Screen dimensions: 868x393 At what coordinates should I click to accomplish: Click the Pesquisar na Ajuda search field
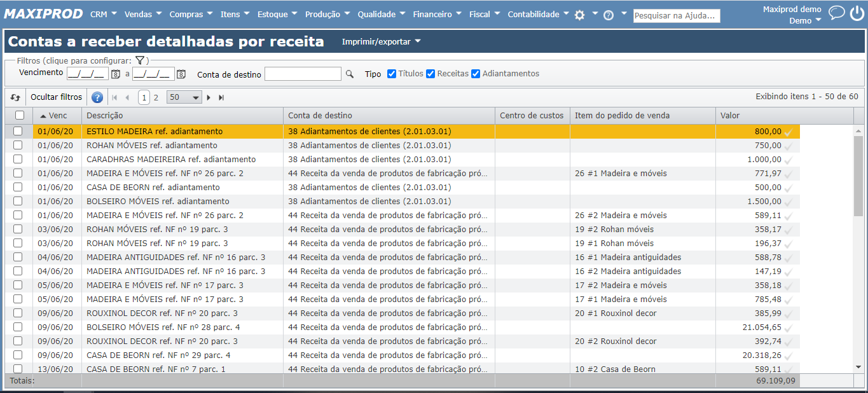tap(677, 15)
